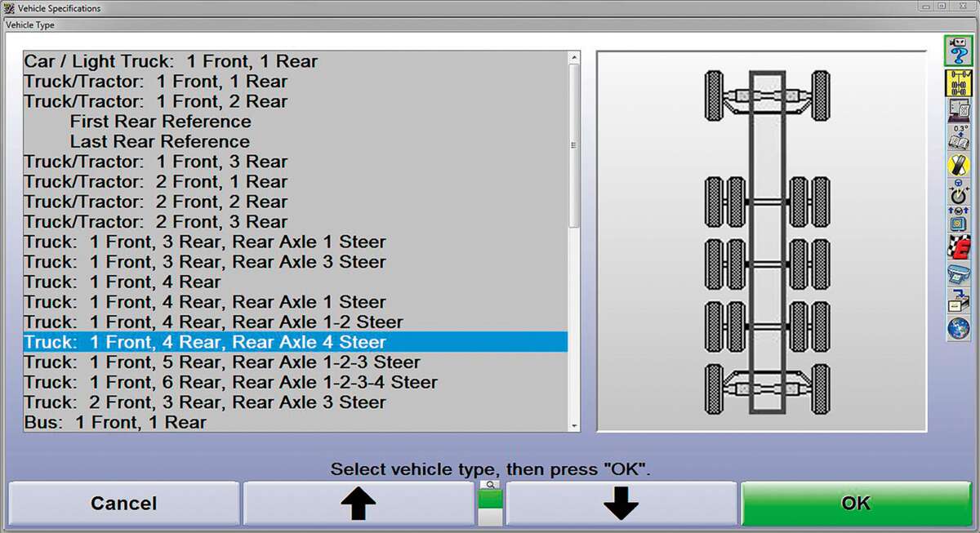
Task: Select the yellow tire tread icon
Action: (x=956, y=166)
